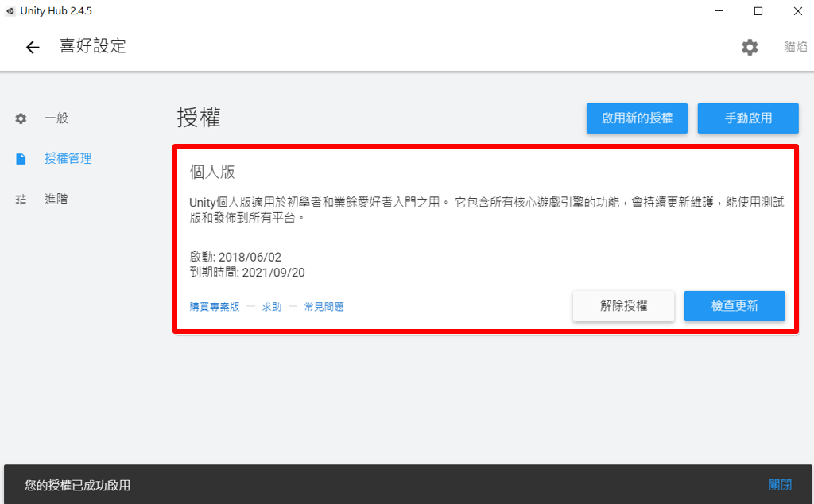
Task: Dismiss the notification with 關閉
Action: tap(781, 485)
